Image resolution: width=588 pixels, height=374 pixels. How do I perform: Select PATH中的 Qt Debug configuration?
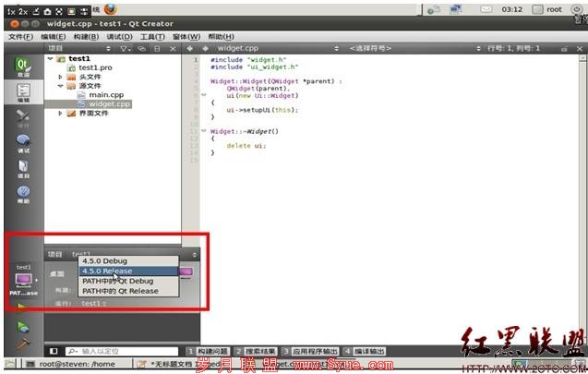point(128,281)
